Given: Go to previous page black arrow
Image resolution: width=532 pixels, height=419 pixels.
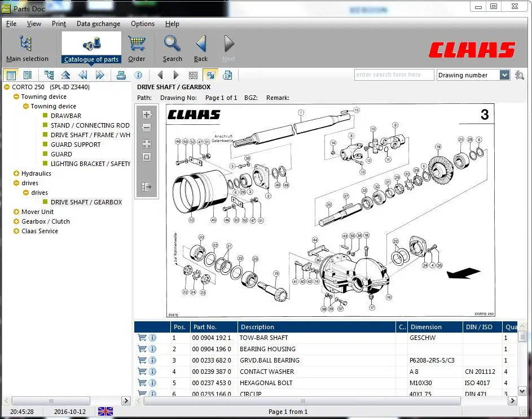Looking at the screenshot, I should pyautogui.click(x=160, y=75).
